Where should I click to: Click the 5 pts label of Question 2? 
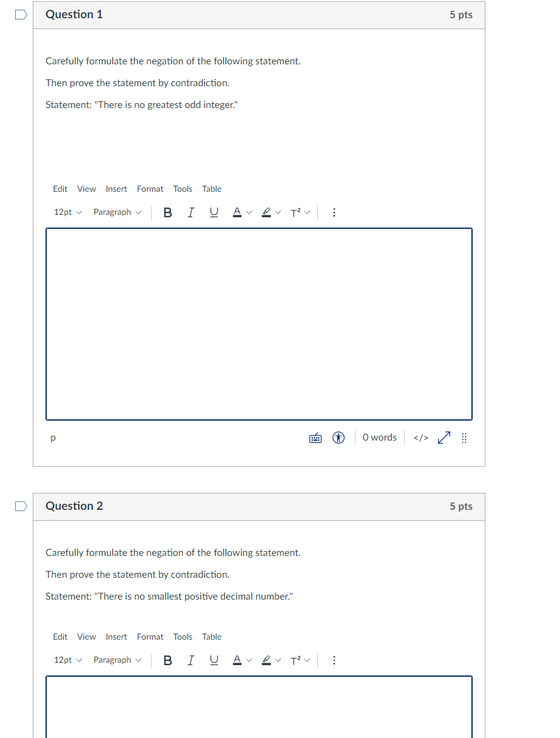461,507
